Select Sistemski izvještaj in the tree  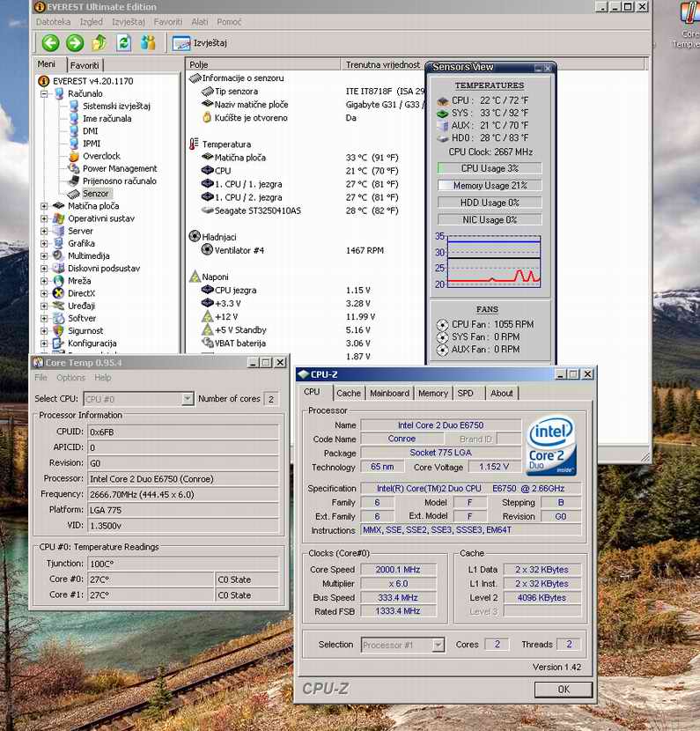(x=115, y=106)
